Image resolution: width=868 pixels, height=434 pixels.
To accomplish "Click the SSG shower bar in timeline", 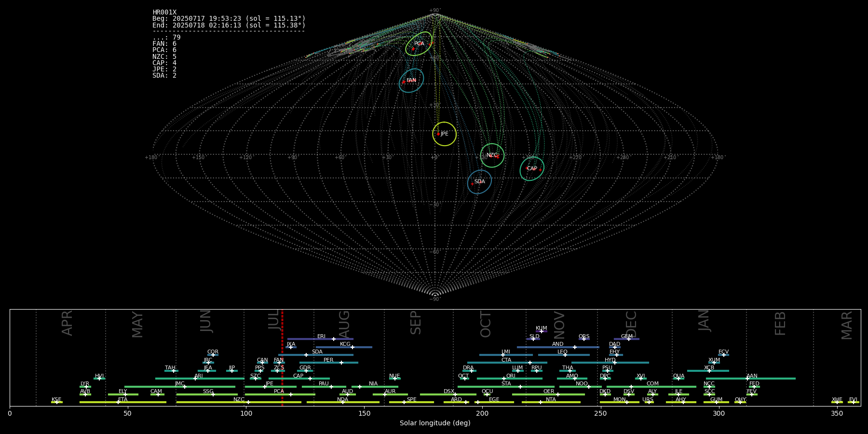I will 207,394.
